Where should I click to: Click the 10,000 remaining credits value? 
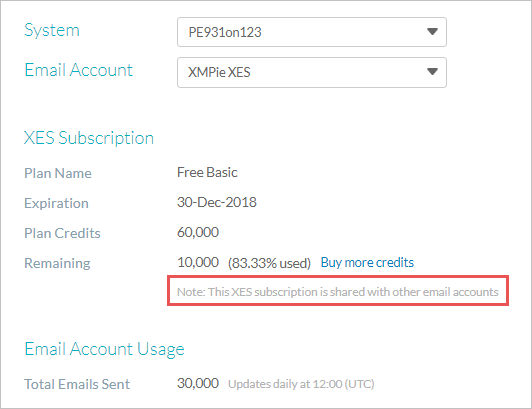click(x=198, y=262)
